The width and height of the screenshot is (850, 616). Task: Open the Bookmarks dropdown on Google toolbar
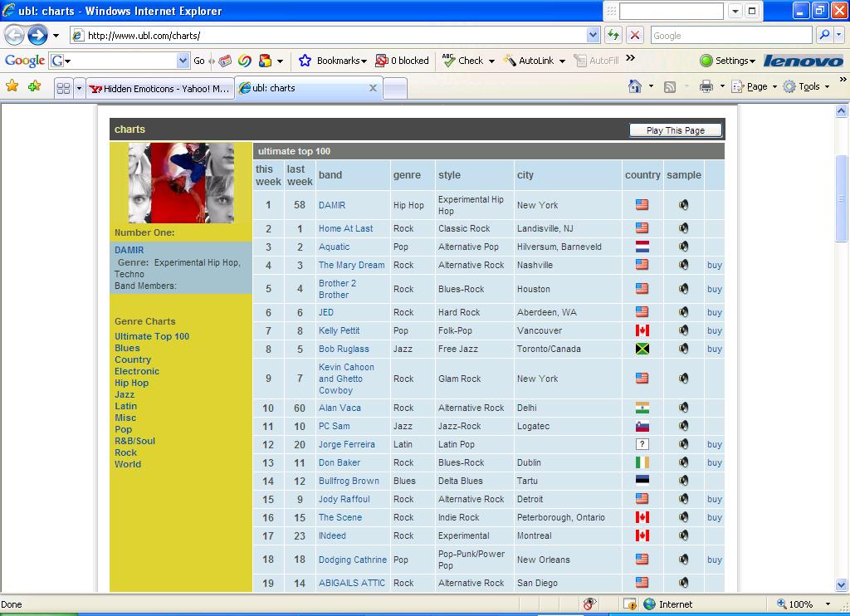click(364, 61)
